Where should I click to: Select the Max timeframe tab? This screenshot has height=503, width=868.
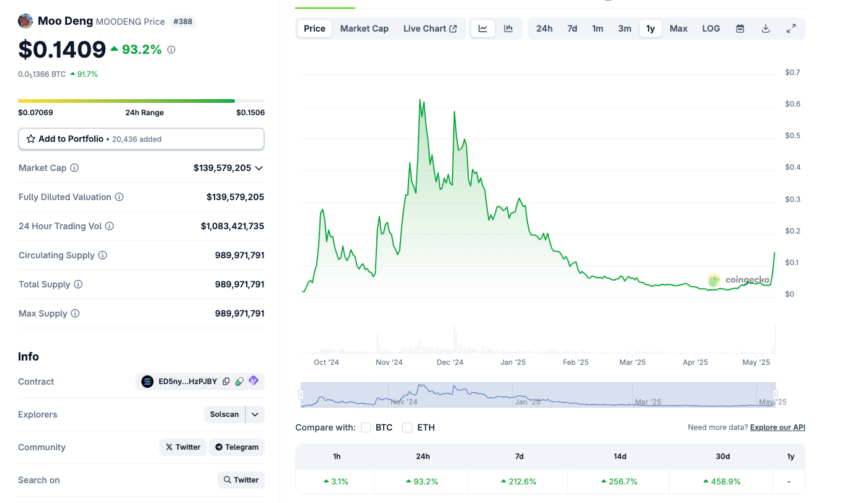678,28
